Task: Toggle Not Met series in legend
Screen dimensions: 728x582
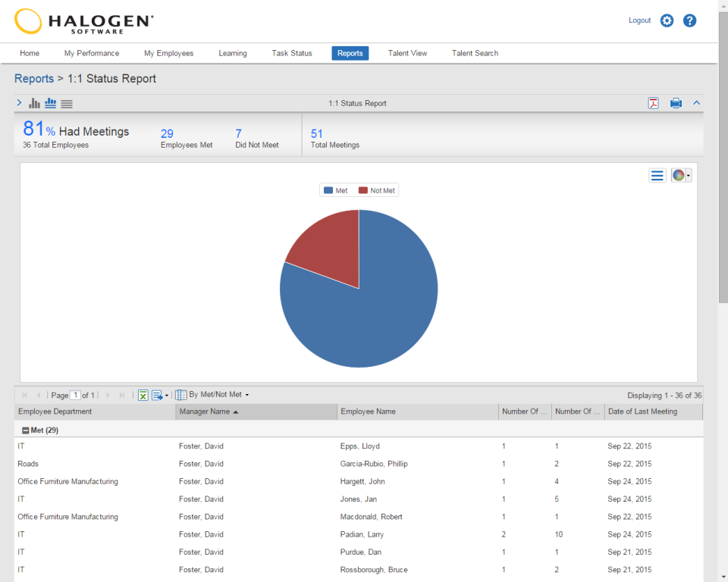Action: [377, 190]
